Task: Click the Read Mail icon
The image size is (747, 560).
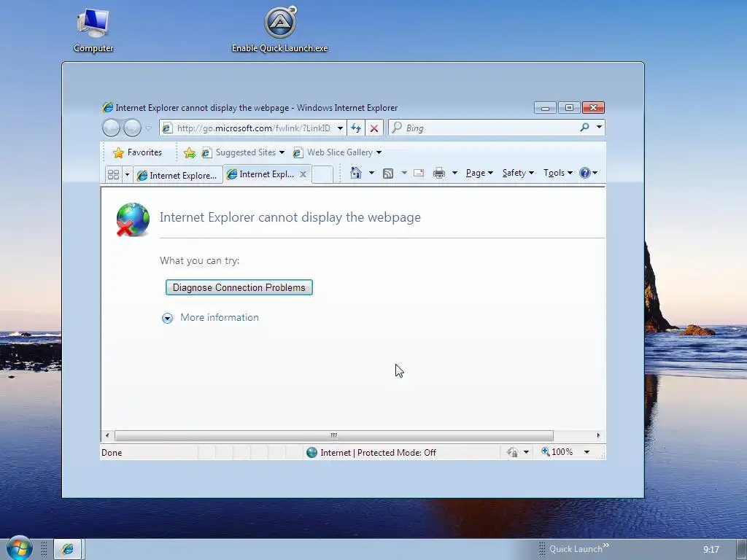Action: [419, 173]
